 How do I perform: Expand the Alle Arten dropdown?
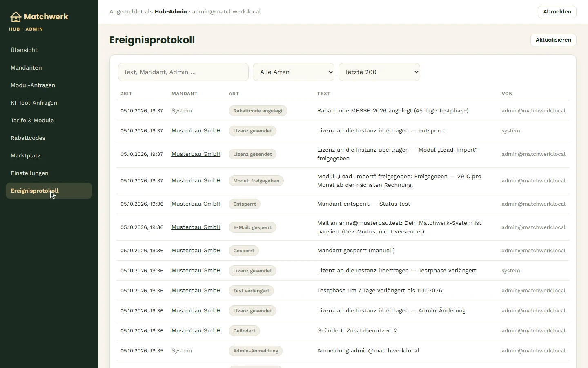[294, 72]
